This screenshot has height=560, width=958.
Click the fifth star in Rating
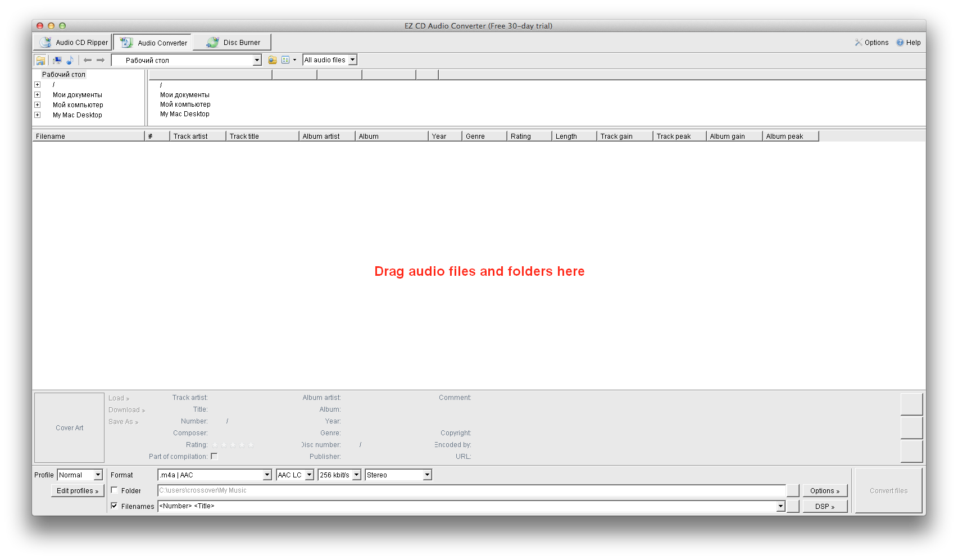tap(251, 445)
